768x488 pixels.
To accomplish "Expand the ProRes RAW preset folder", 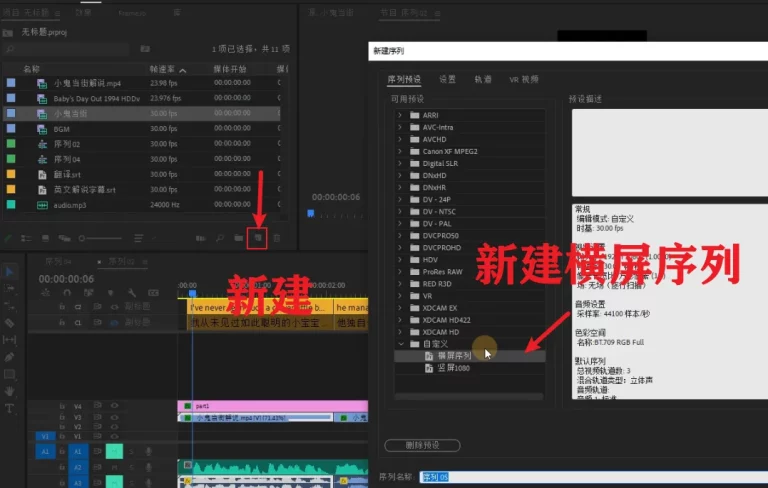I will coord(400,272).
